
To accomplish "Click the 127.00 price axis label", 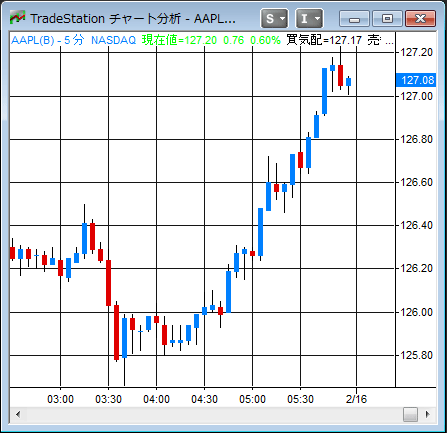I will (416, 96).
